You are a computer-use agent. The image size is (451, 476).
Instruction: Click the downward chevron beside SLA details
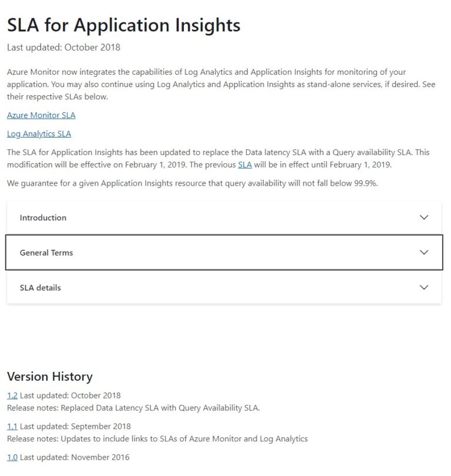click(x=424, y=287)
